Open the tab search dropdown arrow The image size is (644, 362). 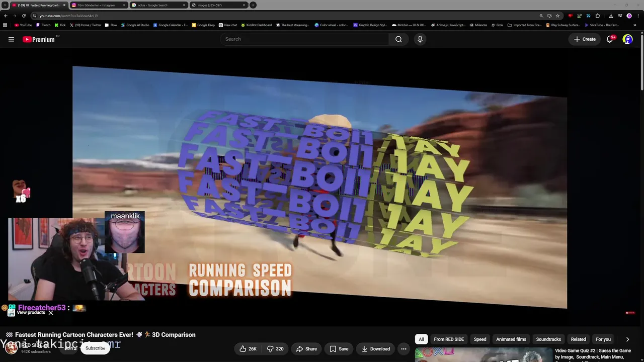tap(5, 5)
